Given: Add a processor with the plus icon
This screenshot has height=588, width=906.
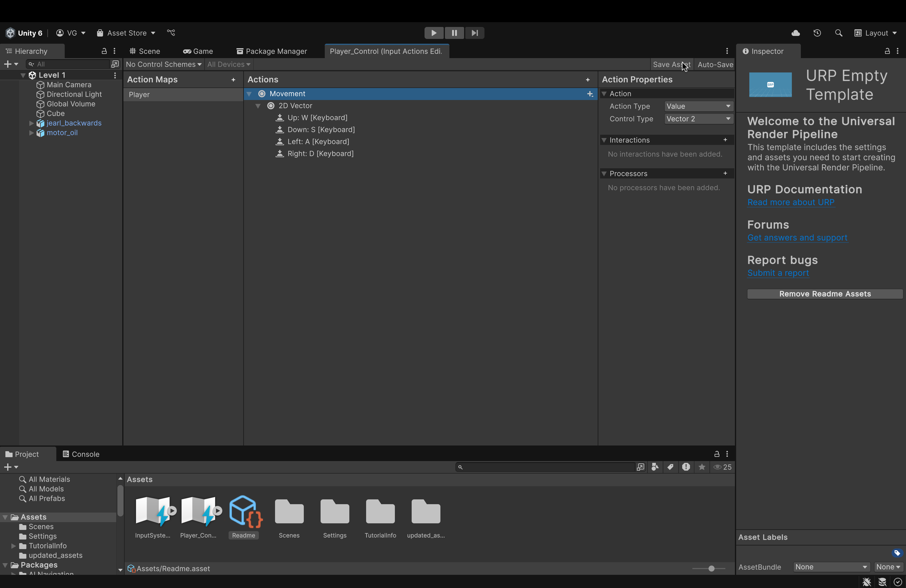Looking at the screenshot, I should [x=725, y=173].
